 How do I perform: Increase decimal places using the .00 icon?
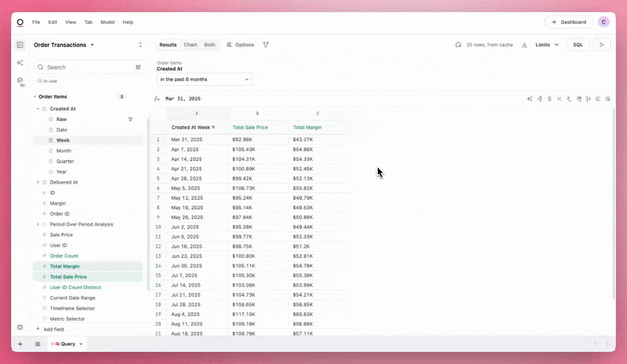pos(579,99)
